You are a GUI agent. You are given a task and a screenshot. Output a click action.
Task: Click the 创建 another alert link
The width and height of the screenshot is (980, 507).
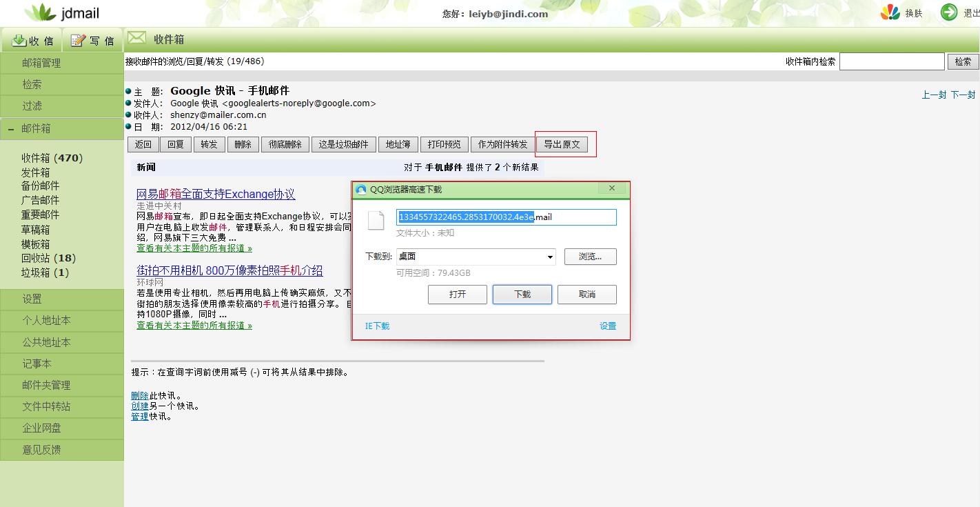[140, 406]
